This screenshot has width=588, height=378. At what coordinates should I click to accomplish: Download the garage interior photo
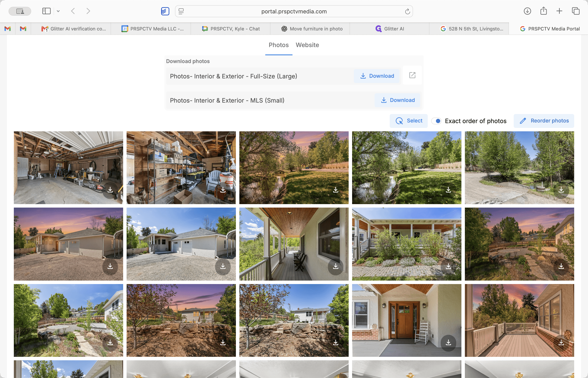point(110,190)
